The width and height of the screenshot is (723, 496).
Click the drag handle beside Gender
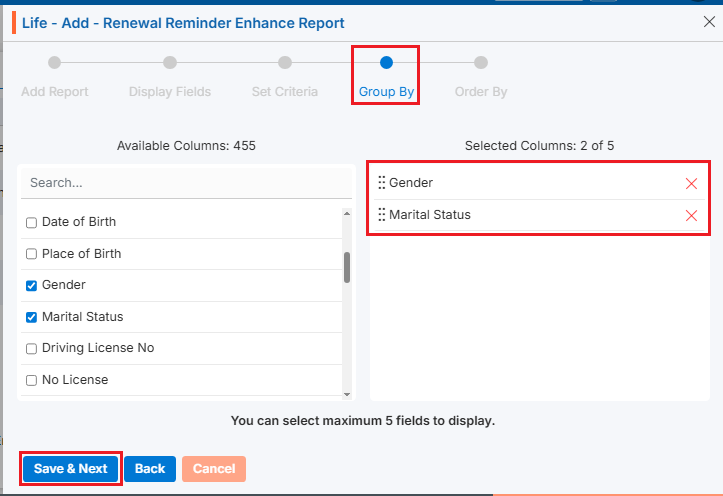coord(381,183)
